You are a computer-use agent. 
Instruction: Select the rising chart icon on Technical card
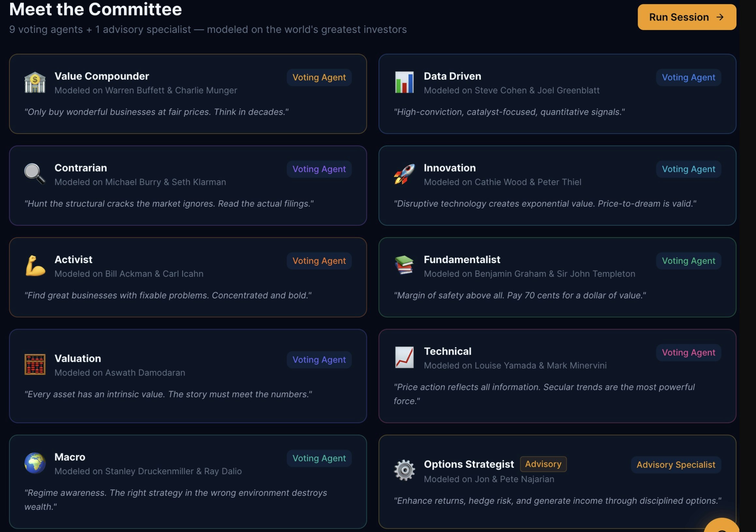(x=404, y=357)
